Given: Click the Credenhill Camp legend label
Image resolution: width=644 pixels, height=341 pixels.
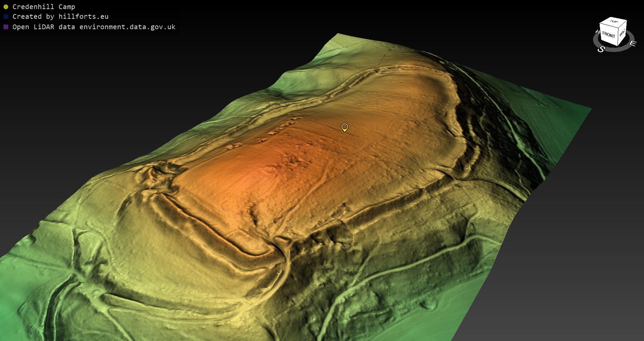Looking at the screenshot, I should (44, 7).
